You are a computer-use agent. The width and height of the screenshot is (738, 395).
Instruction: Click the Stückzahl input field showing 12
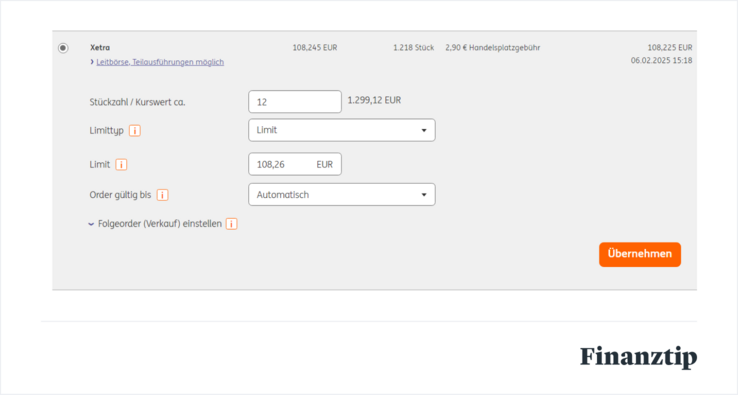(x=295, y=102)
